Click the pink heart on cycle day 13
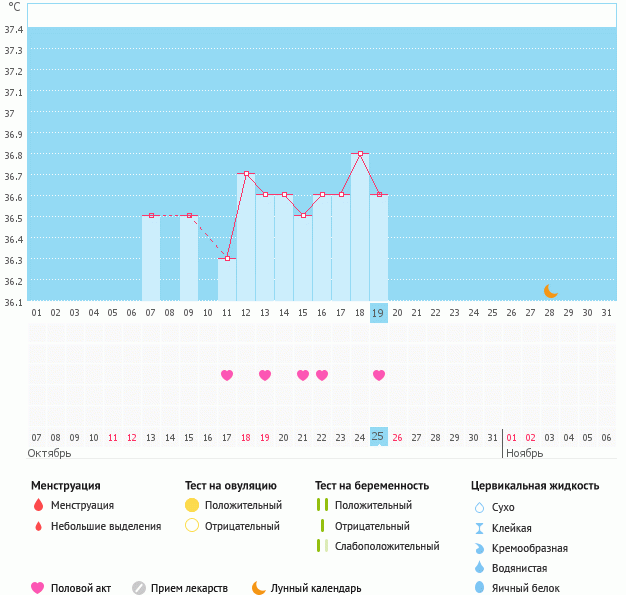Image resolution: width=626 pixels, height=595 pixels. (265, 375)
